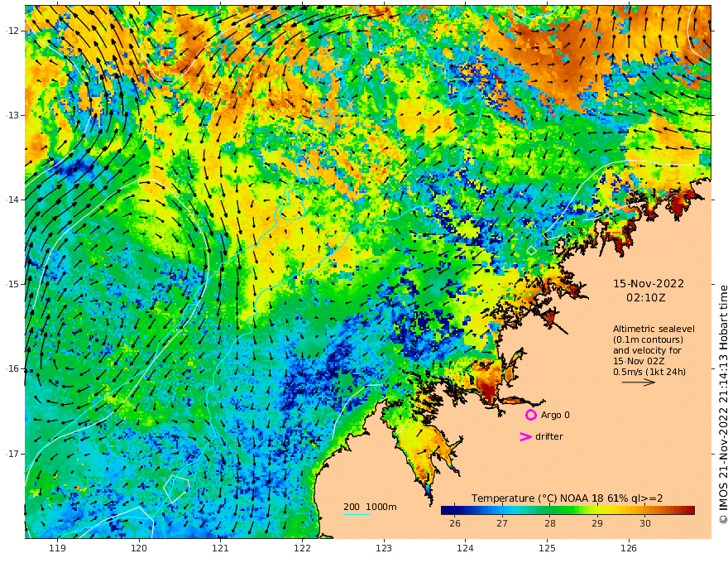Click the '200 1000m' depth label

point(370,507)
